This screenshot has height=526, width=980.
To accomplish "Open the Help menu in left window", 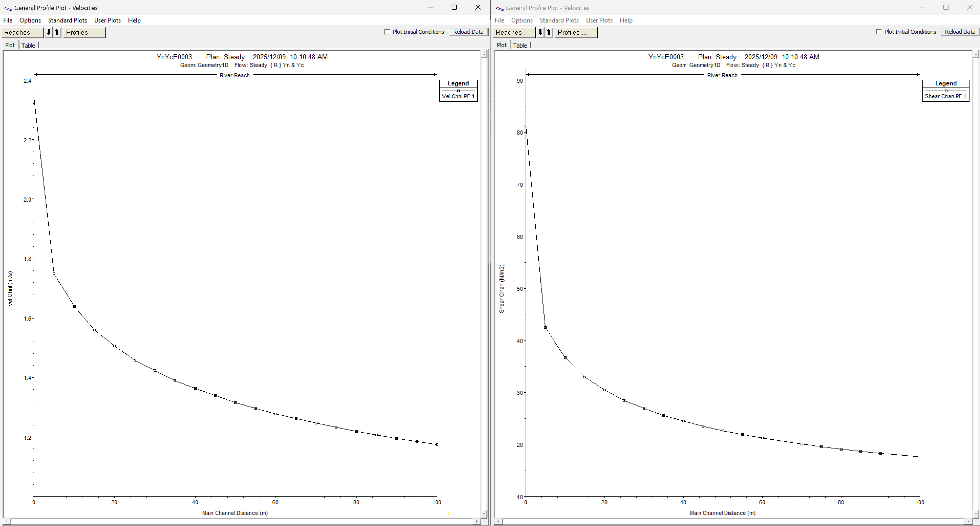I will tap(134, 20).
